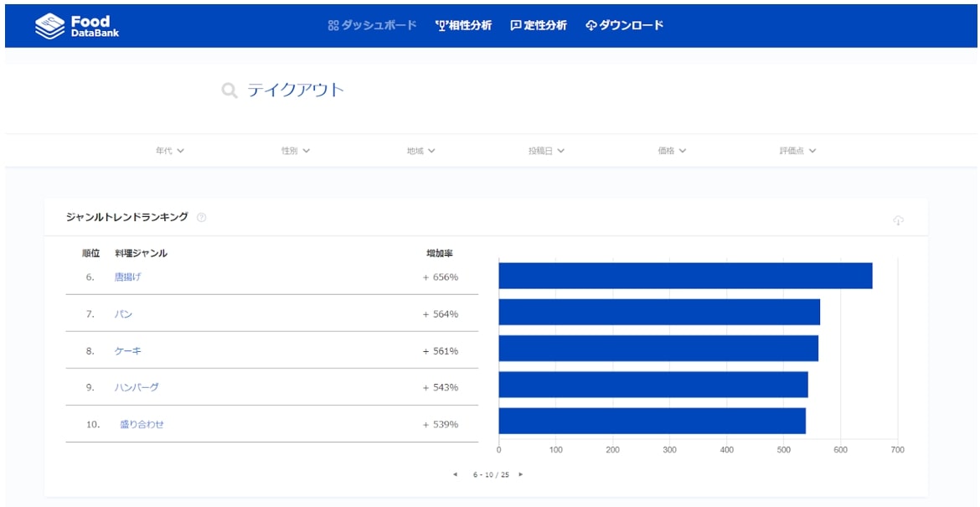Go to next ranking page arrow
The image size is (980, 507).
(x=520, y=474)
